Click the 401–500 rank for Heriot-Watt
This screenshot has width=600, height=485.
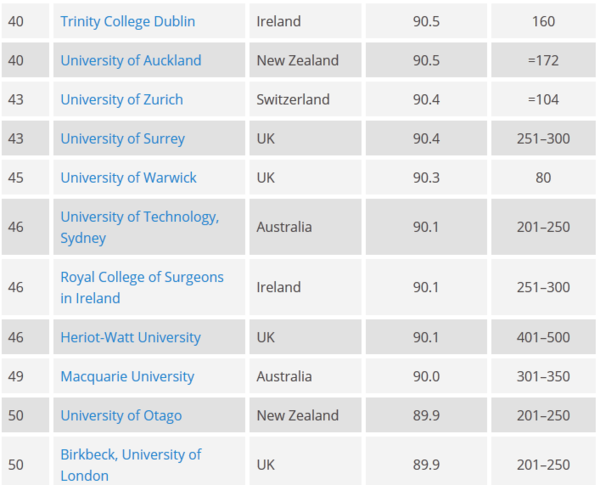(543, 337)
